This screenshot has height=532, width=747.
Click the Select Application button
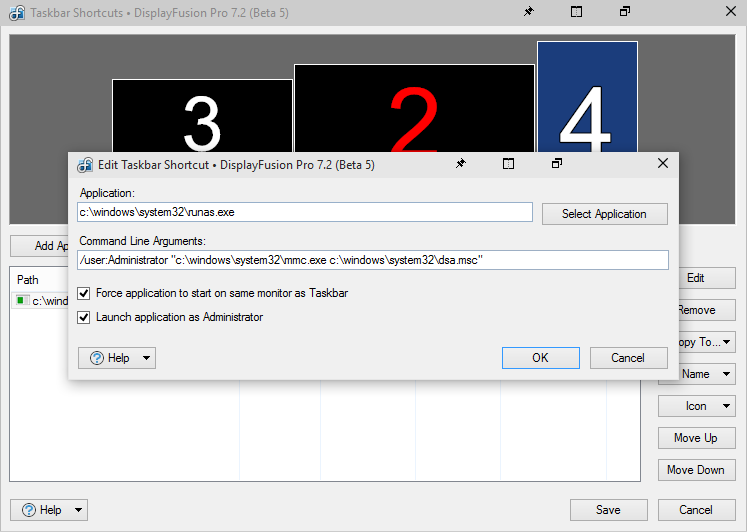coord(604,214)
